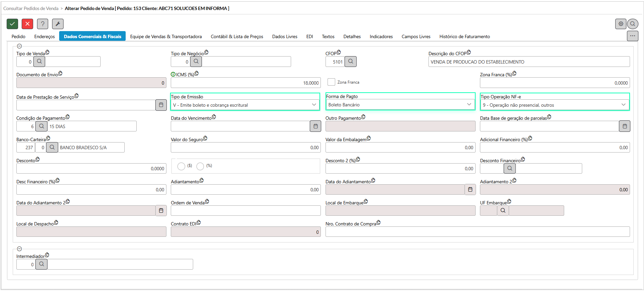This screenshot has height=291, width=644.
Task: Search CFOP using magnifier icon
Action: point(351,62)
